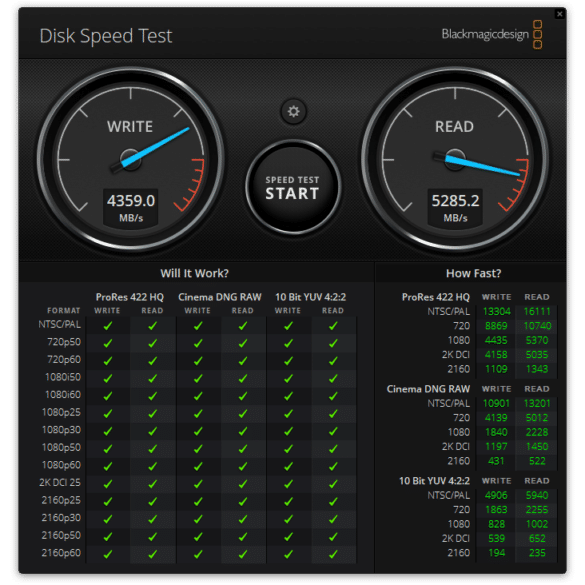Click 10 Bit YUV 4:2:2 header in How Fast
The image size is (585, 585).
click(x=434, y=481)
